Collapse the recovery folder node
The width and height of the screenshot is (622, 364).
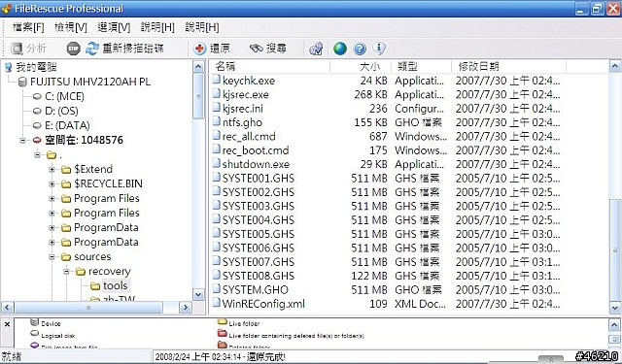67,272
